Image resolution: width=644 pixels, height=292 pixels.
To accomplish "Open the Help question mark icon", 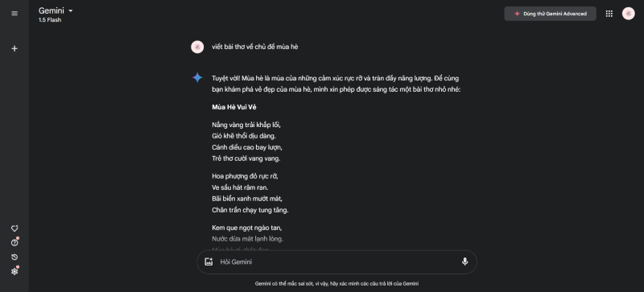I will click(14, 243).
